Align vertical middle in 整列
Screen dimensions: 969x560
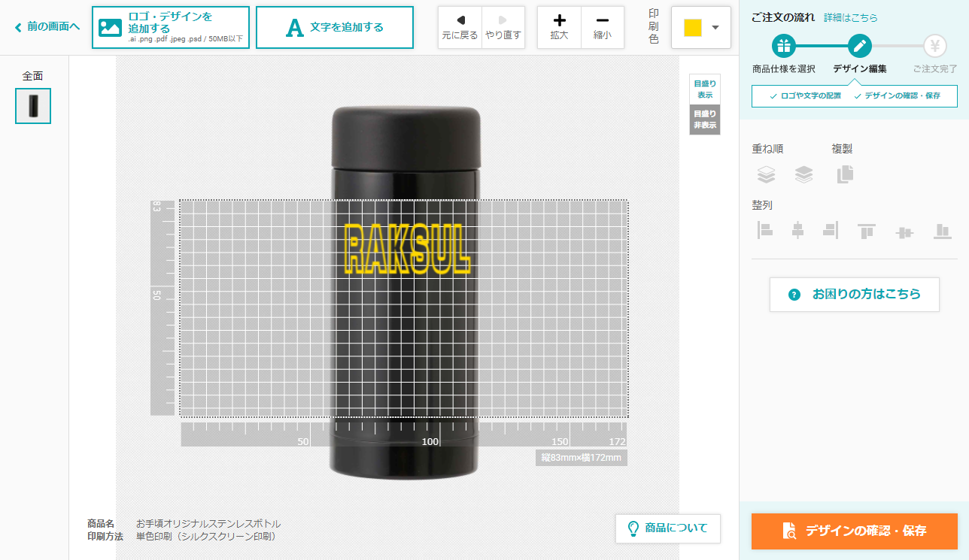pos(904,232)
